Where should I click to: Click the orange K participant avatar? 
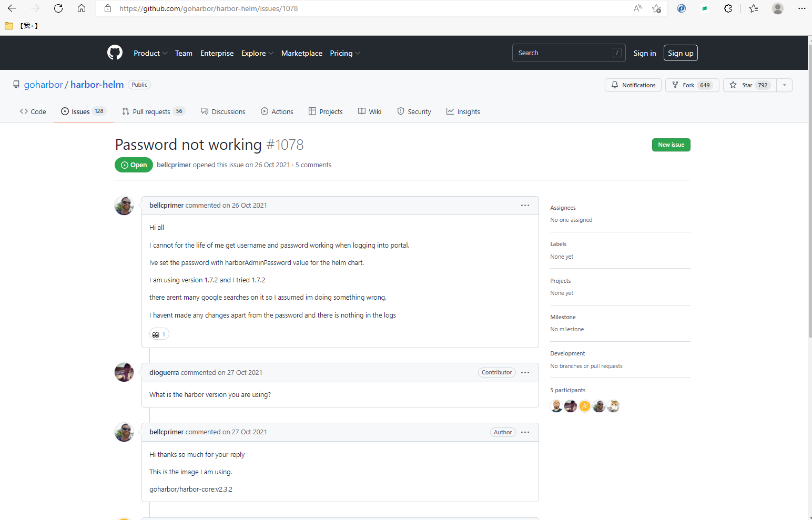click(585, 406)
